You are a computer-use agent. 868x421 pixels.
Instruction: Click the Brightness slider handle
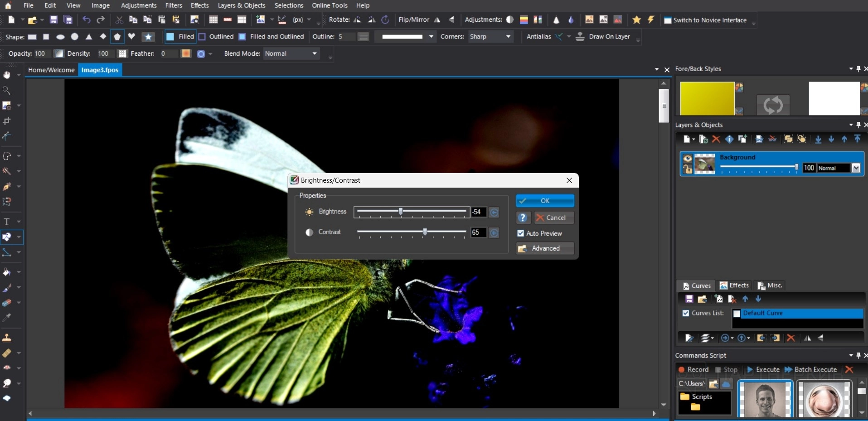tap(401, 212)
